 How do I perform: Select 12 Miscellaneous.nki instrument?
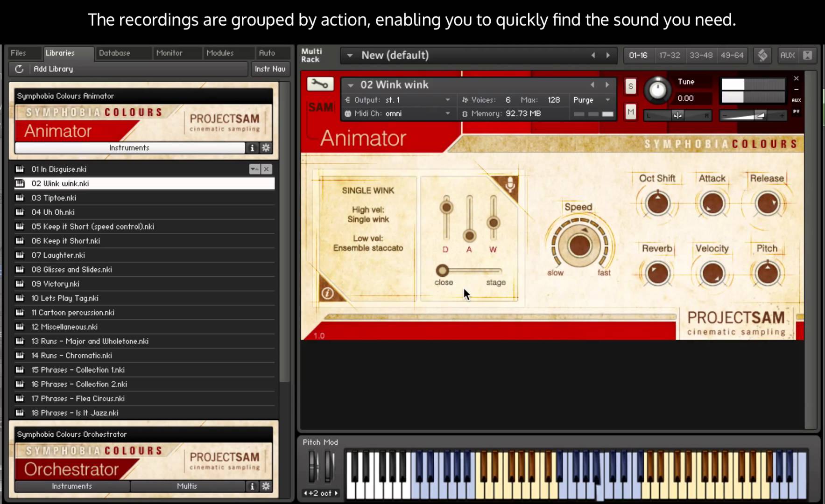tap(144, 327)
